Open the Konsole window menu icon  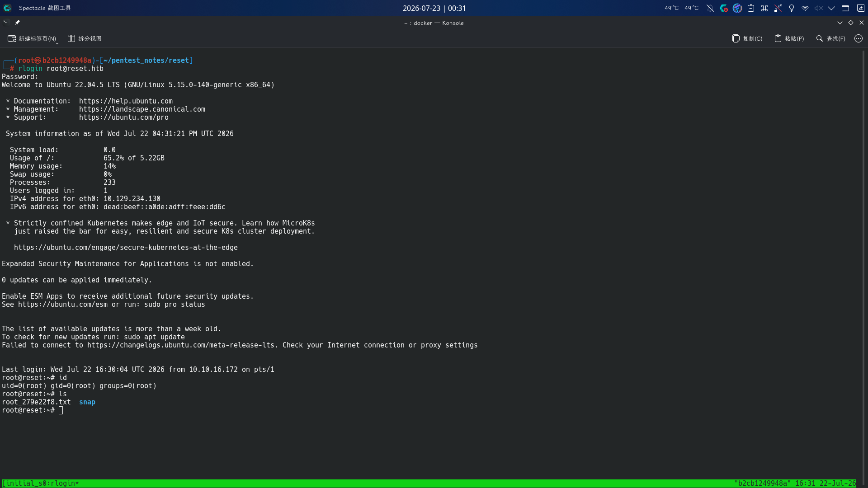(6, 22)
